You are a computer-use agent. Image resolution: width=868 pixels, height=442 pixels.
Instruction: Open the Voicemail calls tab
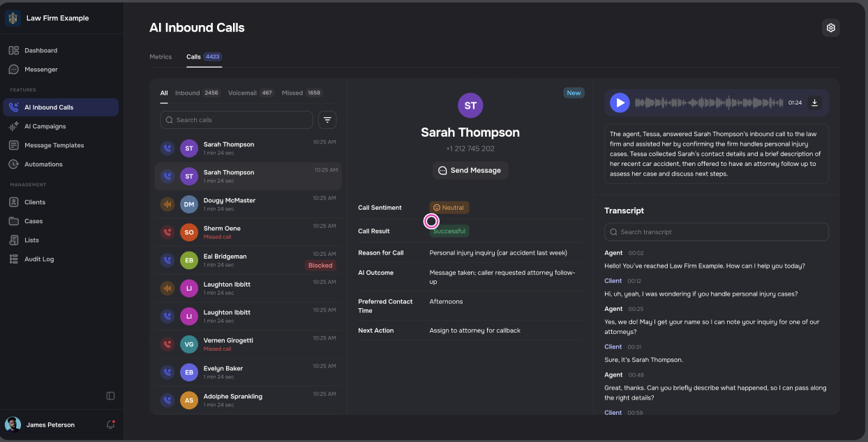click(242, 92)
